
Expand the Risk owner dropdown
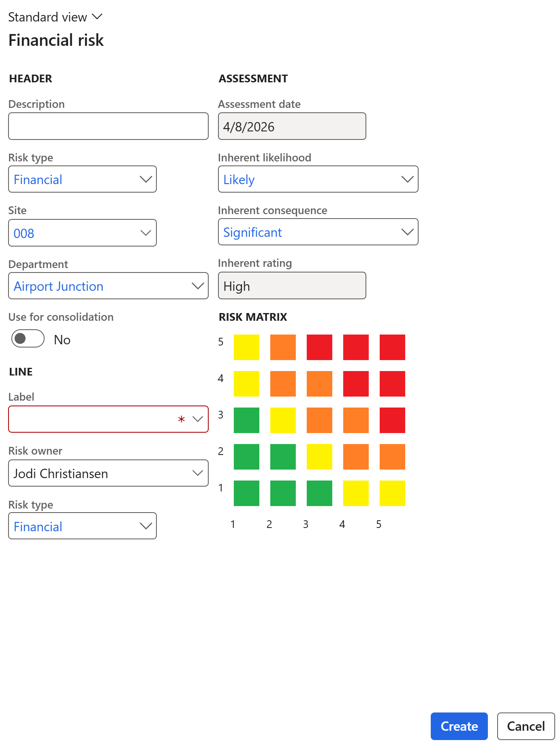coord(197,473)
